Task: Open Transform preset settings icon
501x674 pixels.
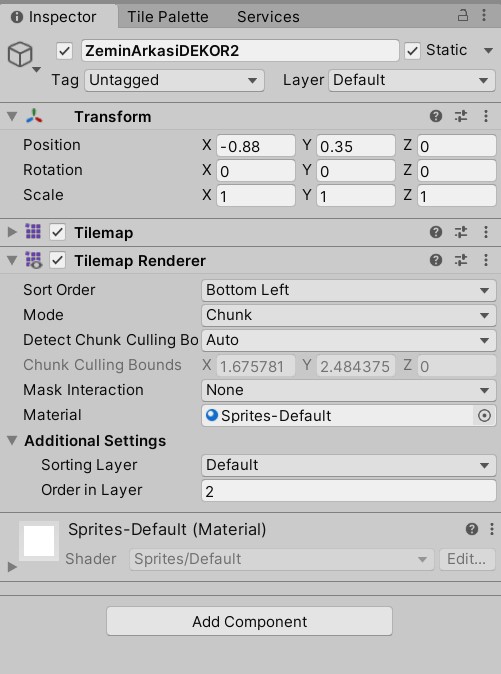Action: pyautogui.click(x=461, y=116)
